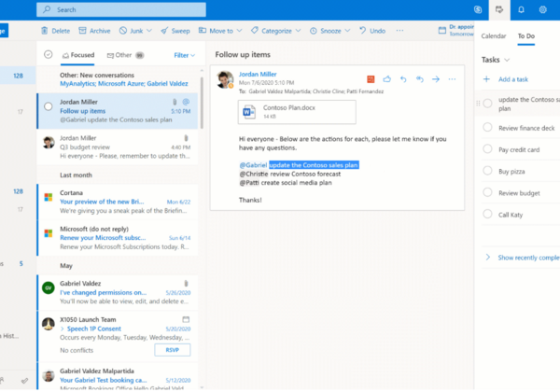Reply to Jordan Miller's email
This screenshot has height=392, width=560.
(x=403, y=79)
